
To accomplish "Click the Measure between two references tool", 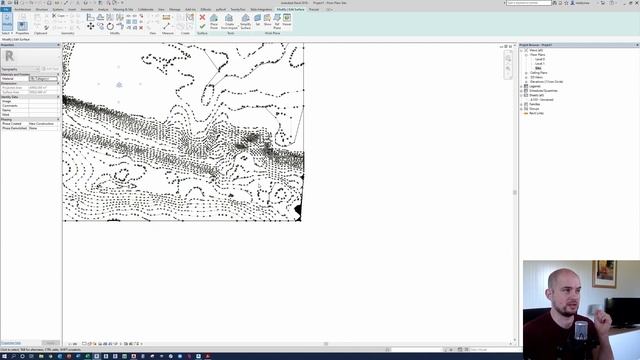I will [x=166, y=27].
